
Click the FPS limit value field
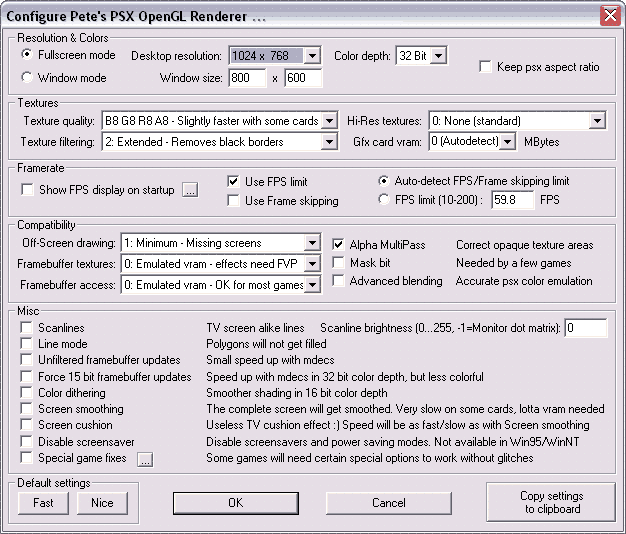[513, 200]
